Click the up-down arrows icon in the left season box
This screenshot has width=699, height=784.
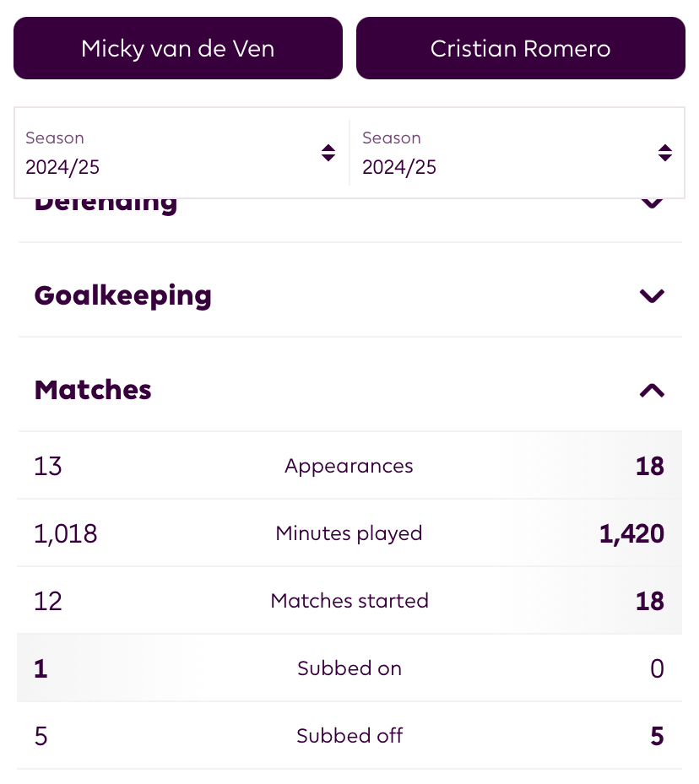pos(328,153)
